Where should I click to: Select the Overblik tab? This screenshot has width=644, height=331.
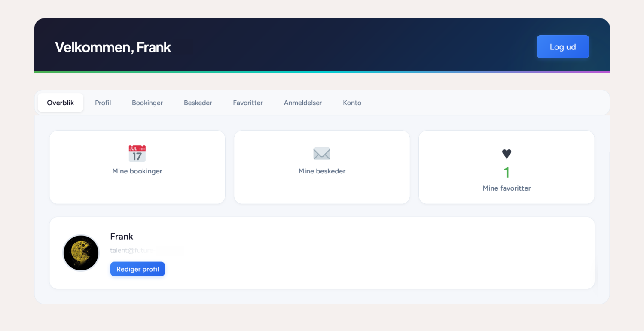click(x=61, y=103)
